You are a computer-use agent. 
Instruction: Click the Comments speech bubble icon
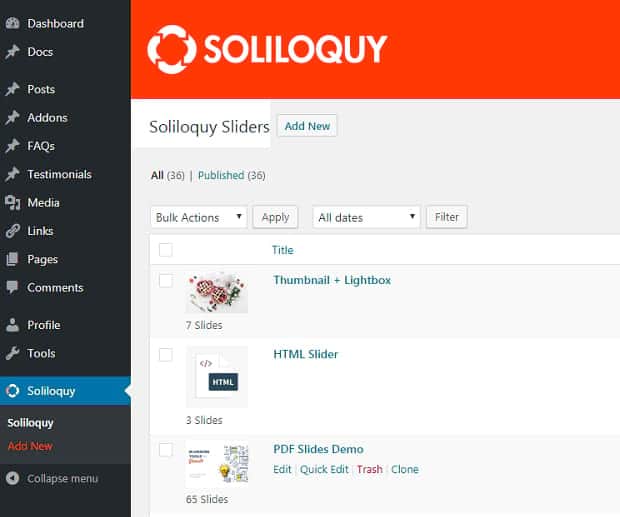[x=12, y=287]
